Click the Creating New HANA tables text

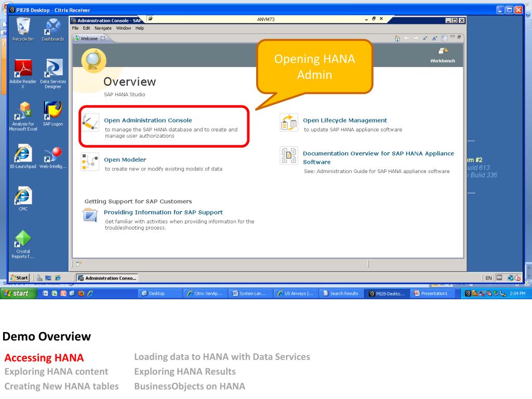[x=61, y=386]
